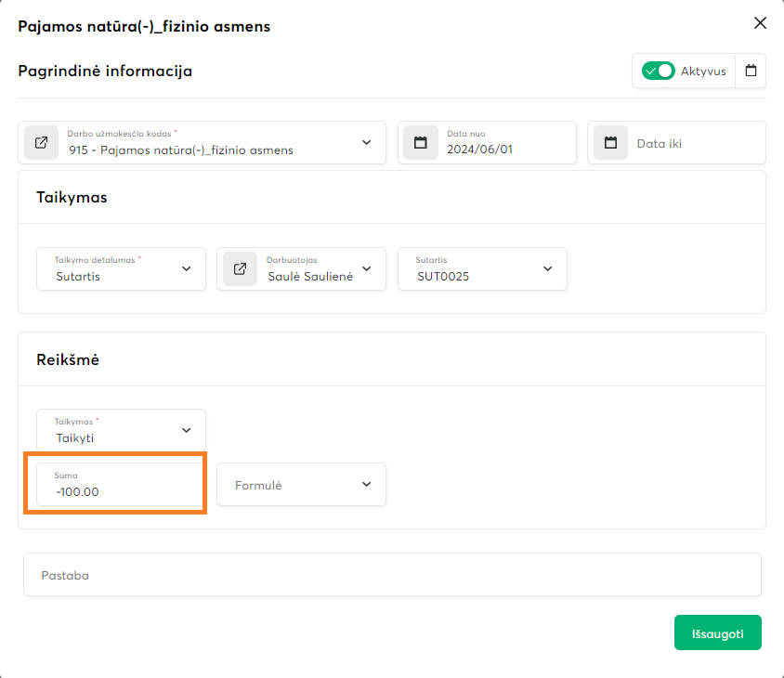Click the Data nuo date field
Image resolution: width=784 pixels, height=678 pixels.
502,149
